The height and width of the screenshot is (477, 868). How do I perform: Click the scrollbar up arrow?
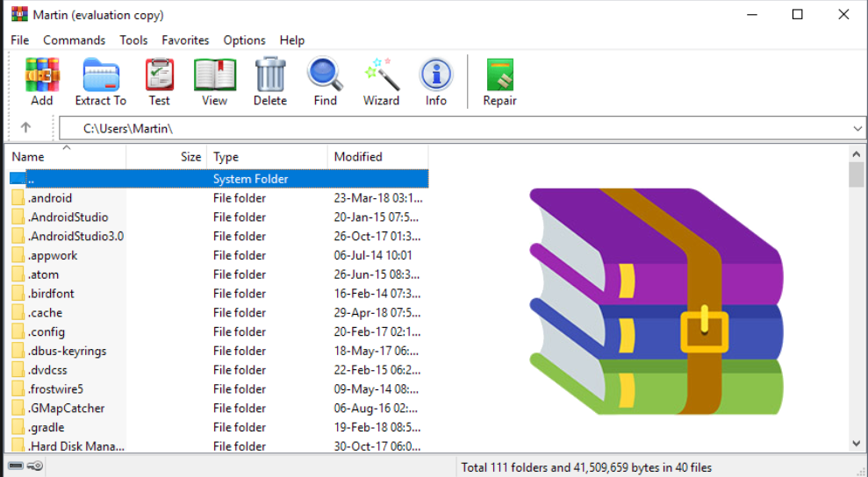coord(857,154)
